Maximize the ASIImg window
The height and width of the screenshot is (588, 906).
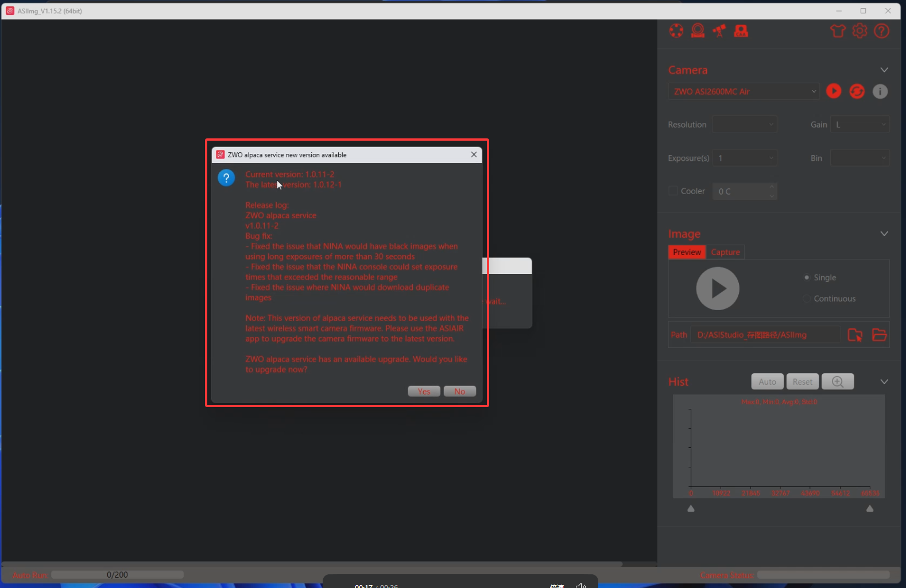point(863,11)
